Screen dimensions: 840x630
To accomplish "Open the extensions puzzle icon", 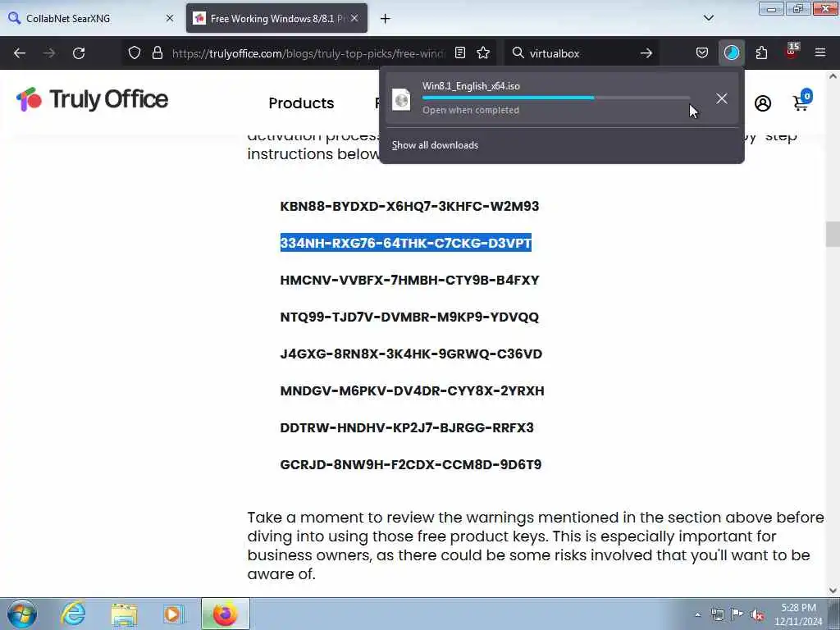I will (761, 53).
